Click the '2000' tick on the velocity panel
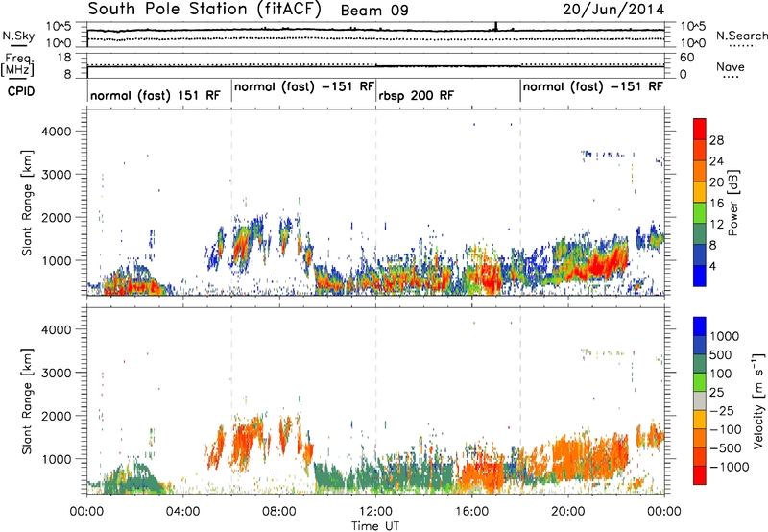The height and width of the screenshot is (532, 768). 56,416
